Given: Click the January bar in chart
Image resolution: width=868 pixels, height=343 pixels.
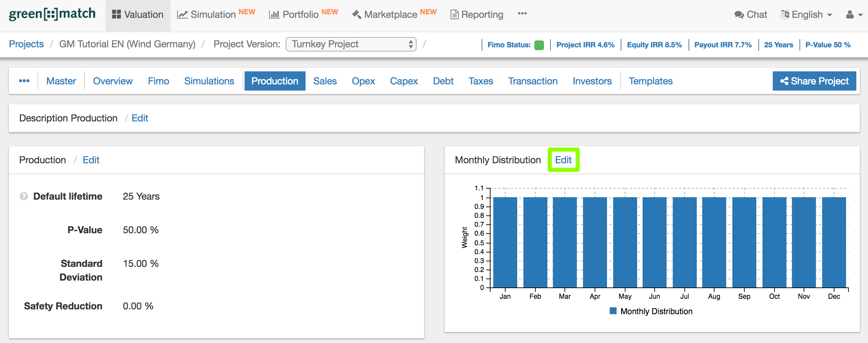Looking at the screenshot, I should 505,242.
